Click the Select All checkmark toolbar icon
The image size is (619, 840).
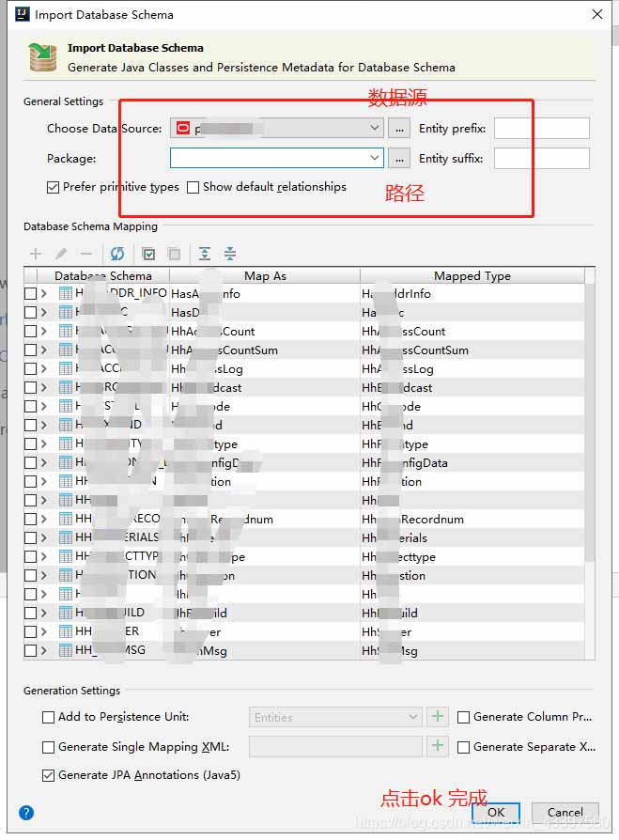[148, 254]
